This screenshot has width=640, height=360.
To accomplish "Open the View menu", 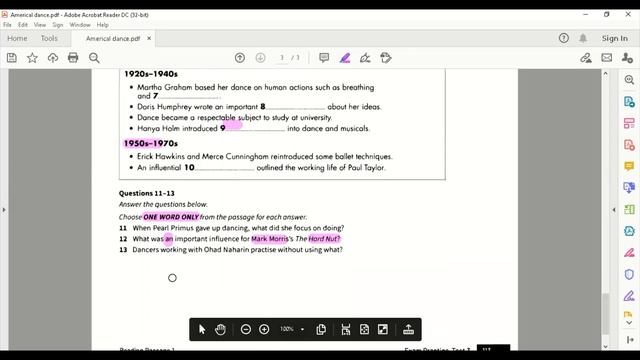I will click(40, 25).
